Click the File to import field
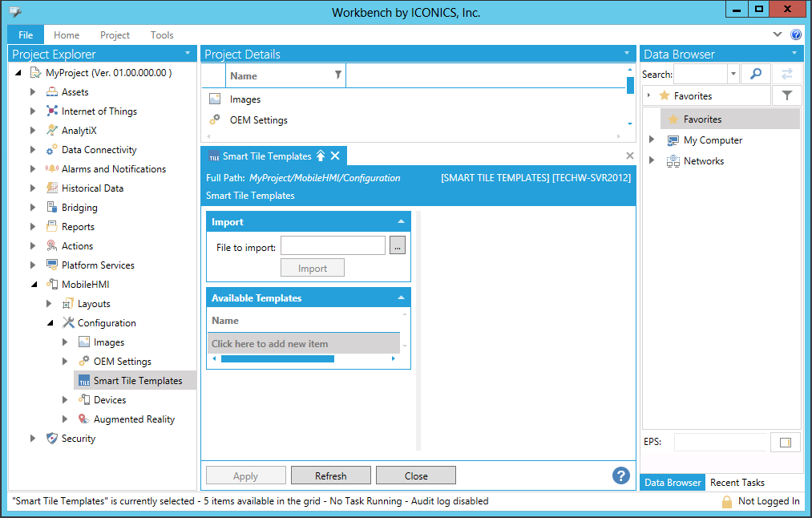This screenshot has width=812, height=518. (x=333, y=245)
